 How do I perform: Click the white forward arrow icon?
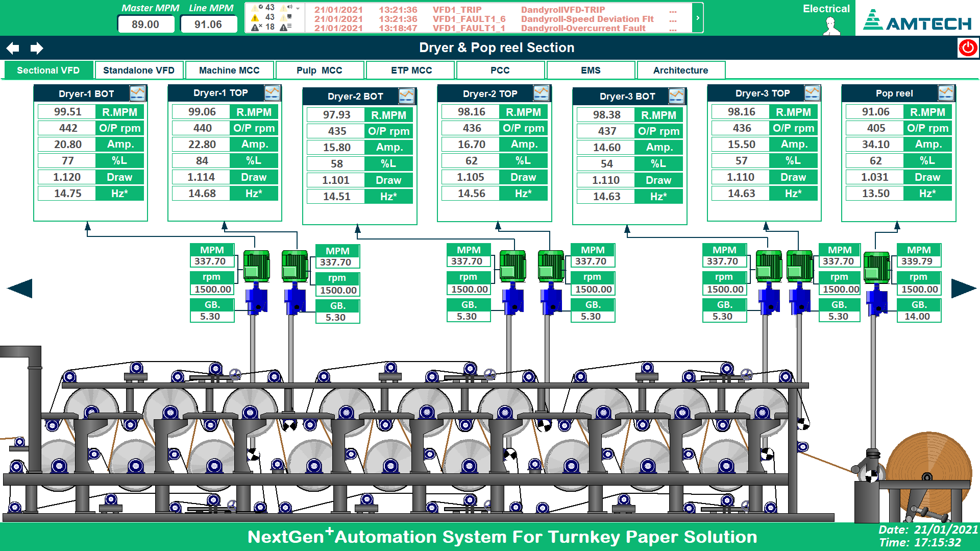click(x=37, y=48)
